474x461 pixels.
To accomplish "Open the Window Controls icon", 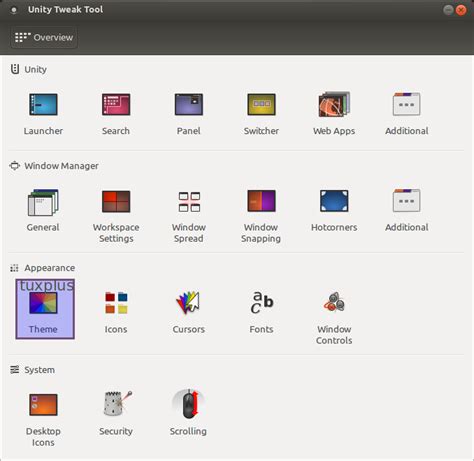I will pyautogui.click(x=334, y=302).
